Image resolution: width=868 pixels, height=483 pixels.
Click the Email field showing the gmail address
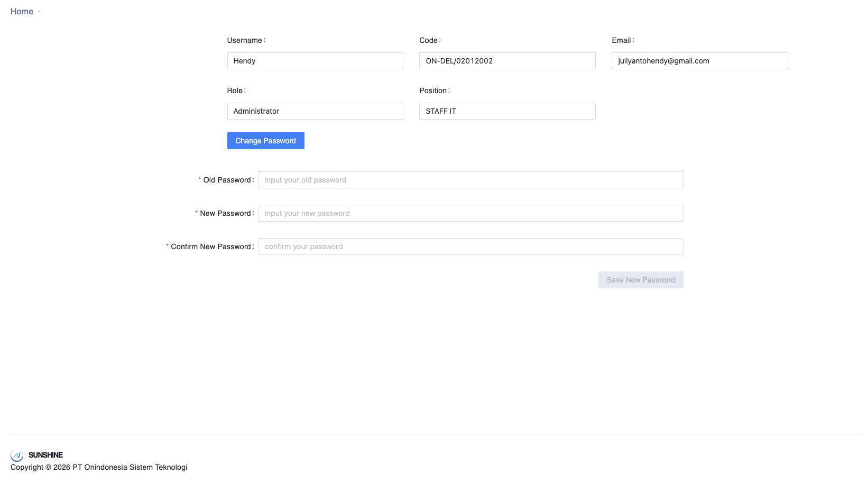click(x=699, y=61)
